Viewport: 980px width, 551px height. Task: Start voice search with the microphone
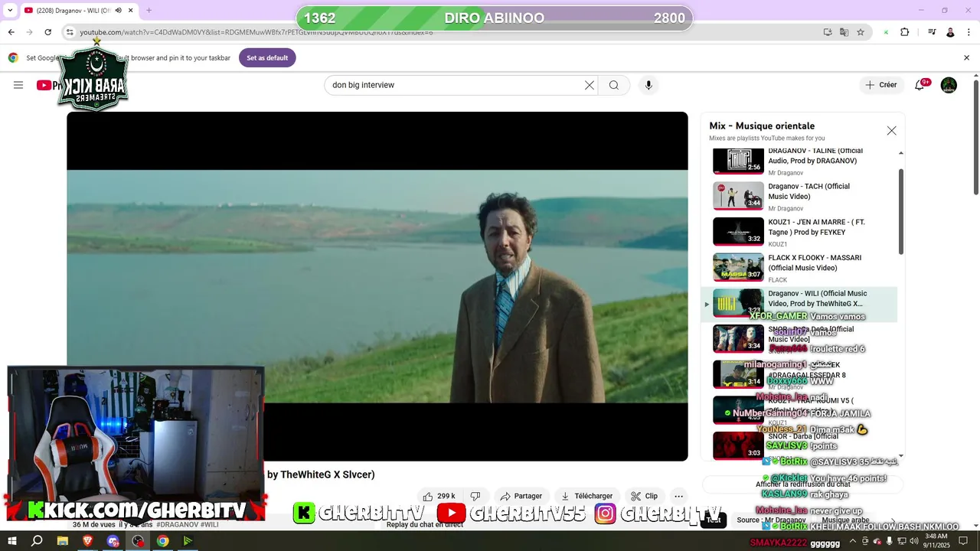(x=648, y=85)
